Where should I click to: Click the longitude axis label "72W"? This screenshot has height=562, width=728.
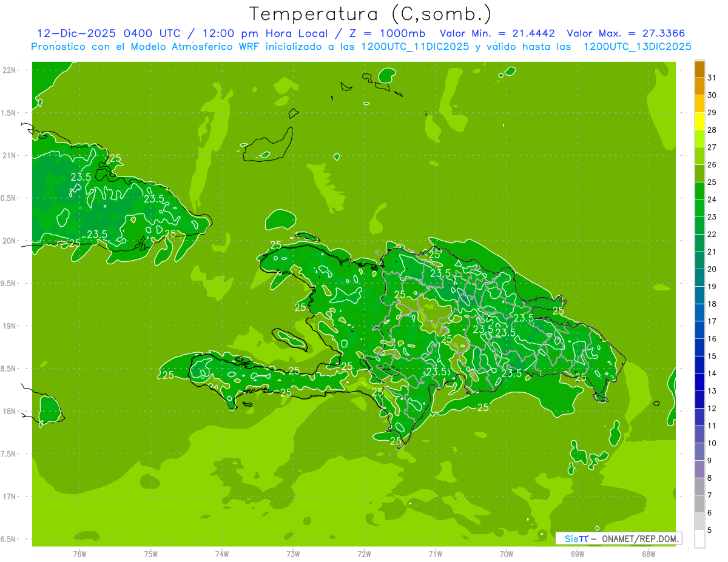tap(364, 554)
